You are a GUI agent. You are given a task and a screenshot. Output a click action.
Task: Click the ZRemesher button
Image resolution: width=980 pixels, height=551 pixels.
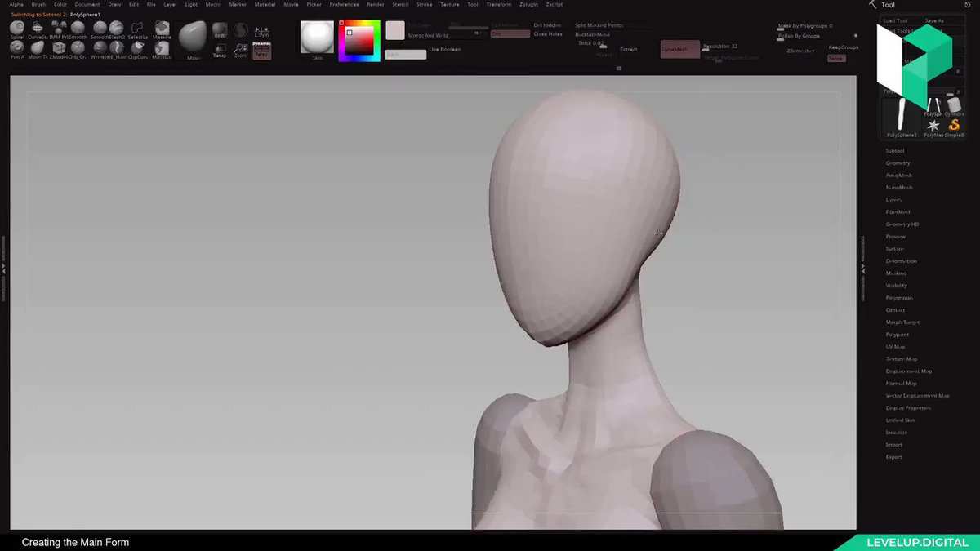[801, 51]
